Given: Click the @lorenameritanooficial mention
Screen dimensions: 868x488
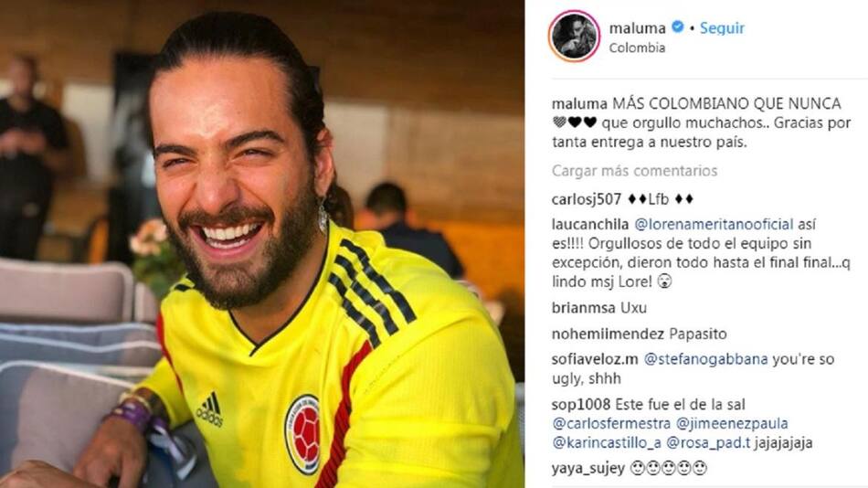Looking at the screenshot, I should 714,224.
